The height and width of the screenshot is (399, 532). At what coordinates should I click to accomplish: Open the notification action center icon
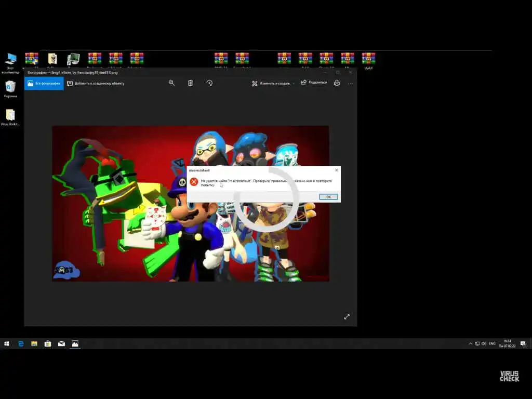(x=523, y=344)
